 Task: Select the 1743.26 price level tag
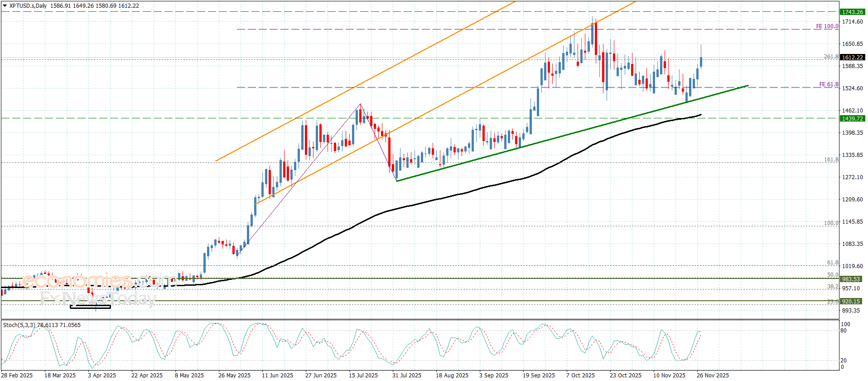(x=852, y=12)
